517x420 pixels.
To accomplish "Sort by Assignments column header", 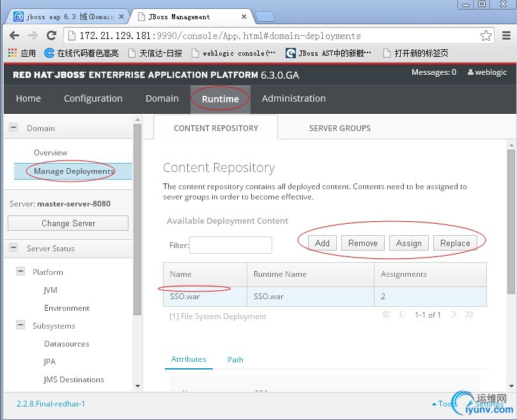I will click(x=430, y=274).
